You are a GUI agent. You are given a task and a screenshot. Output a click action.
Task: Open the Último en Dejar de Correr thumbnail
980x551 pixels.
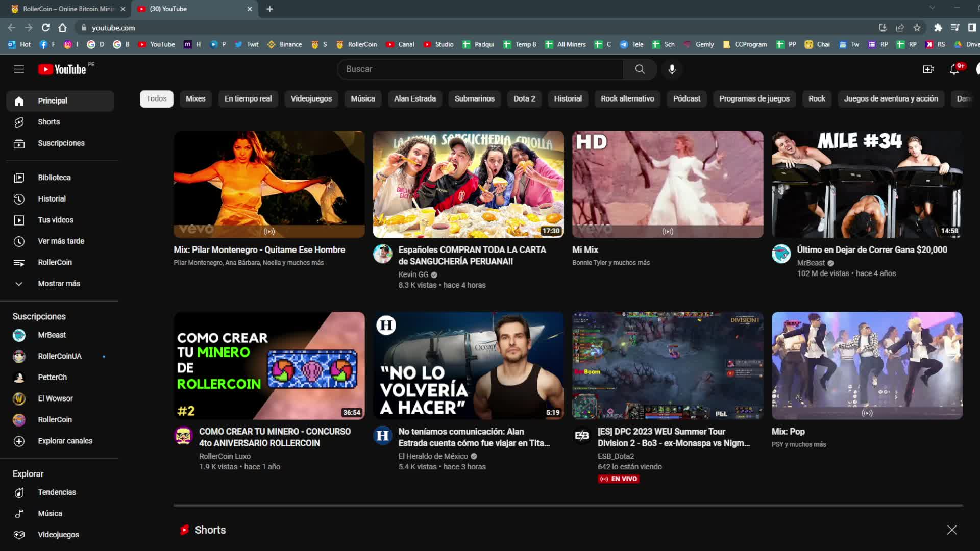[x=866, y=184]
